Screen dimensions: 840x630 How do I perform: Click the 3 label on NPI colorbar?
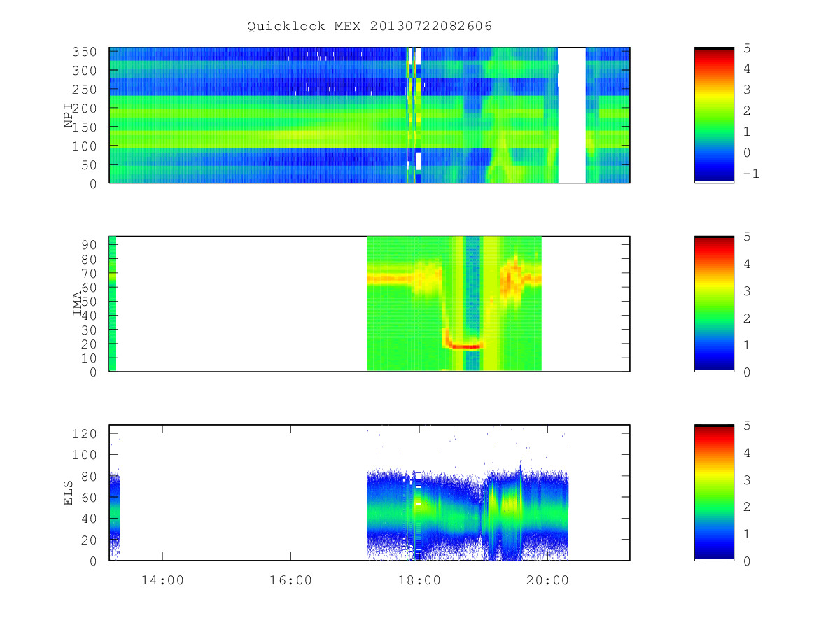[747, 90]
